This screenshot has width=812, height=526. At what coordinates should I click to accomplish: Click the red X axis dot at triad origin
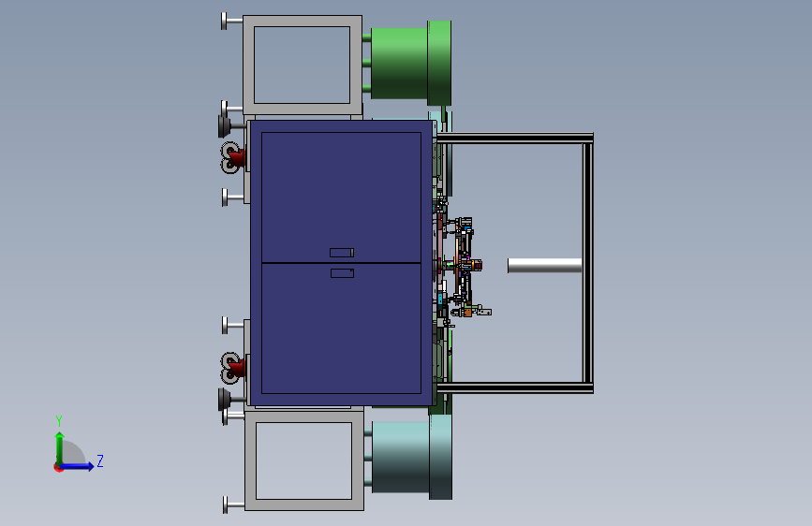click(57, 467)
